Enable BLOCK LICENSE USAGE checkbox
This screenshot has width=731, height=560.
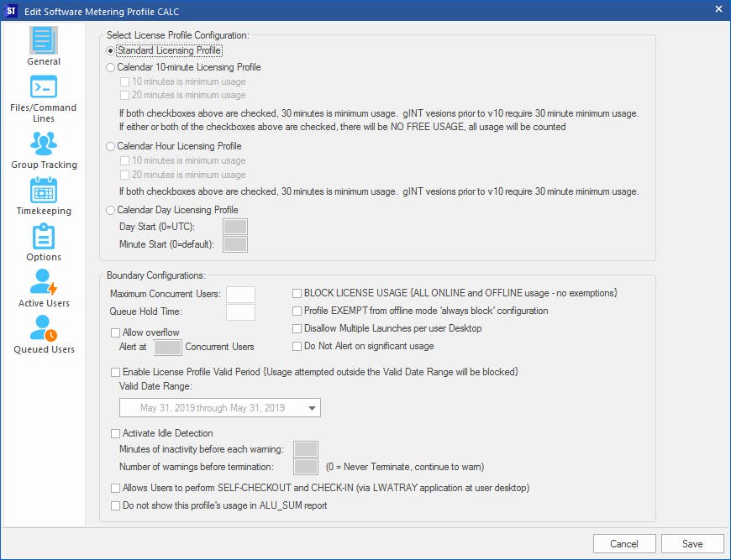click(x=297, y=293)
